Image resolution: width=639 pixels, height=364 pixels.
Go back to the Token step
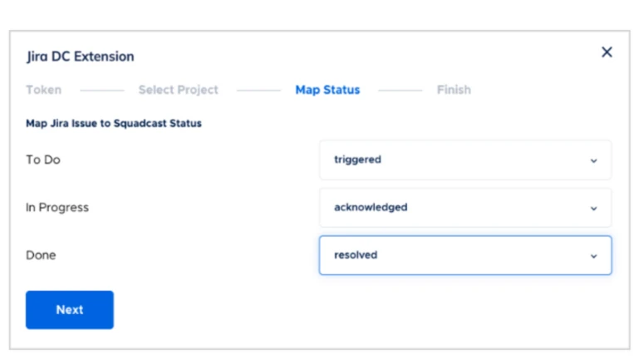point(43,90)
